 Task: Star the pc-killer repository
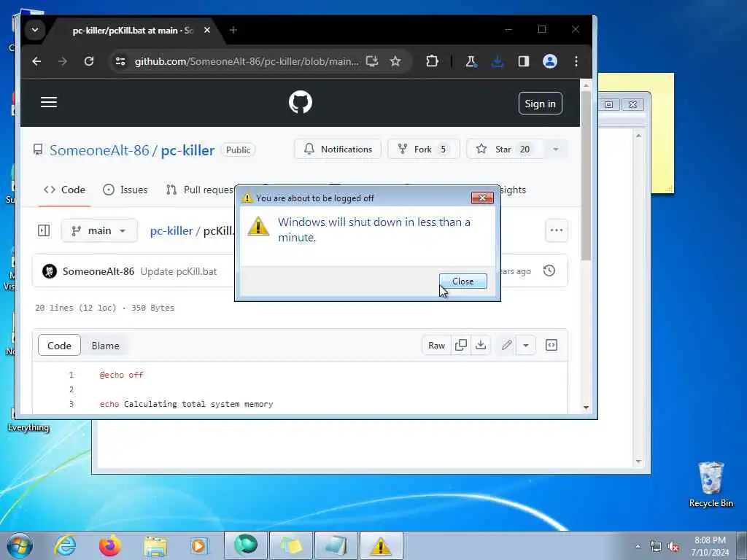click(504, 149)
